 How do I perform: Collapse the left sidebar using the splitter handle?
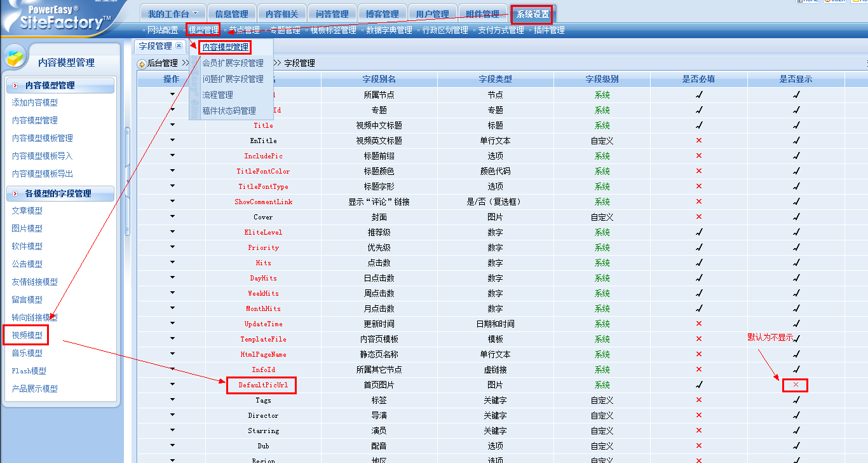click(x=127, y=182)
